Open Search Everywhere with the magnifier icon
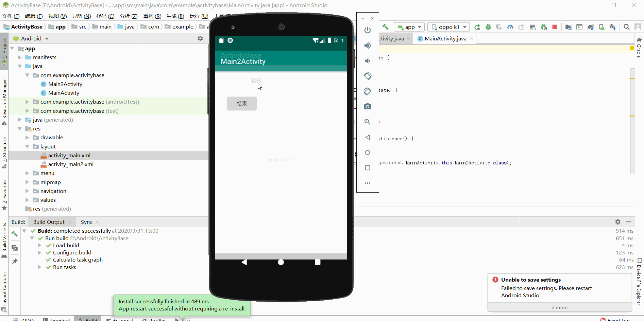Viewport: 644px width, 321px height. [627, 27]
